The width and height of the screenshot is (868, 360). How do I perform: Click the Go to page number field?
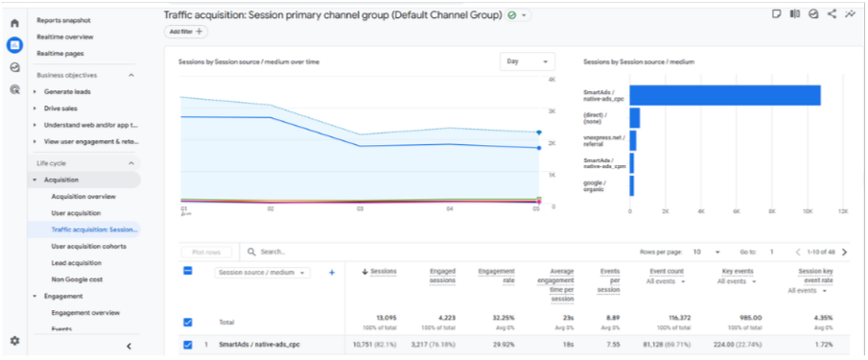pyautogui.click(x=772, y=252)
